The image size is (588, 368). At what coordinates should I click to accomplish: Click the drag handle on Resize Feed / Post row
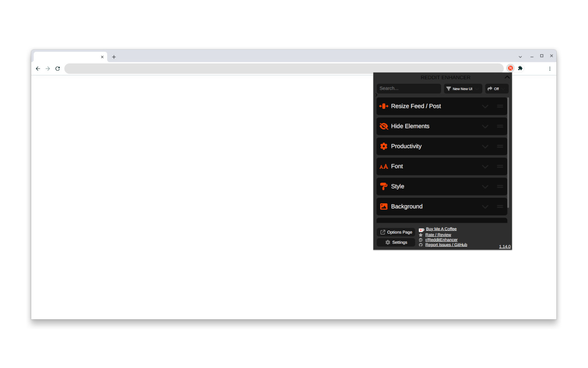click(x=500, y=106)
